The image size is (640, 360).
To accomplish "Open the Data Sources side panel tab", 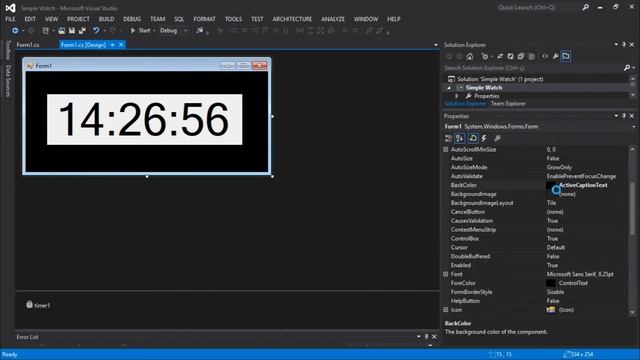I will coord(8,81).
